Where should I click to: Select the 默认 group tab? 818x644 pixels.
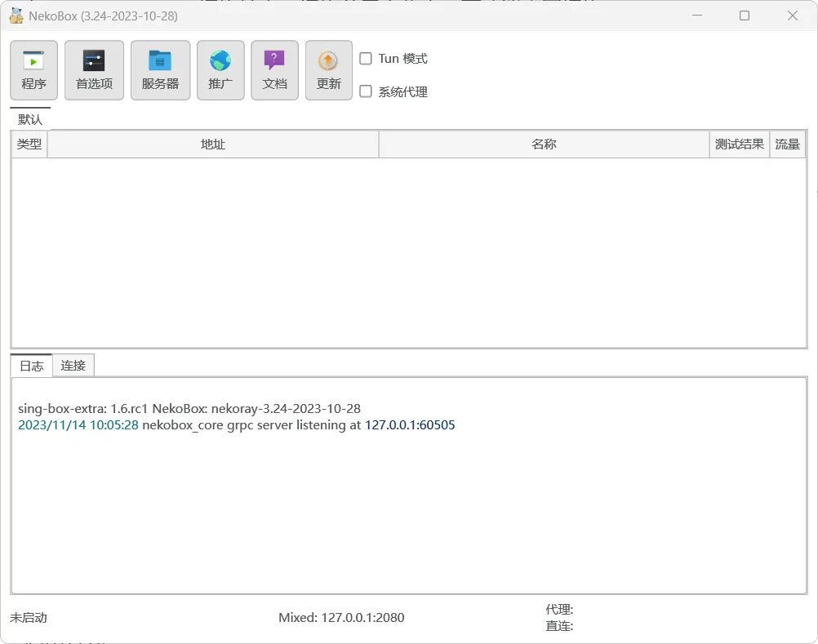point(30,119)
